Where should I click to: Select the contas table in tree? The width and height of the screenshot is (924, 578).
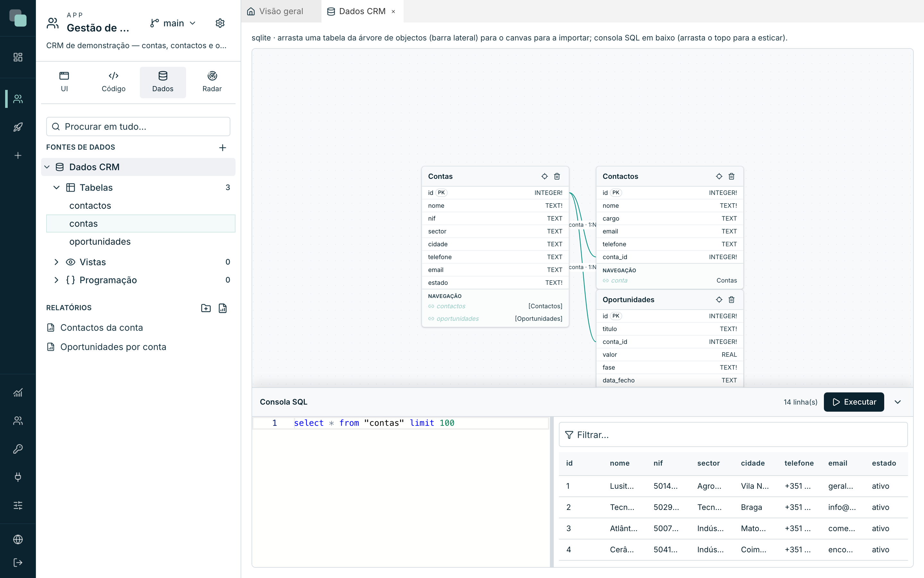click(x=141, y=223)
